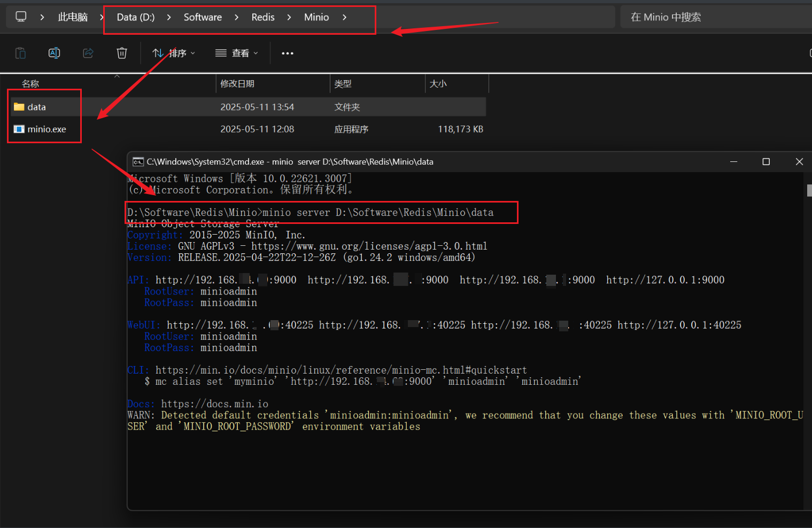The width and height of the screenshot is (812, 528).
Task: Click the This PC monitor icon in address bar
Action: (x=21, y=17)
